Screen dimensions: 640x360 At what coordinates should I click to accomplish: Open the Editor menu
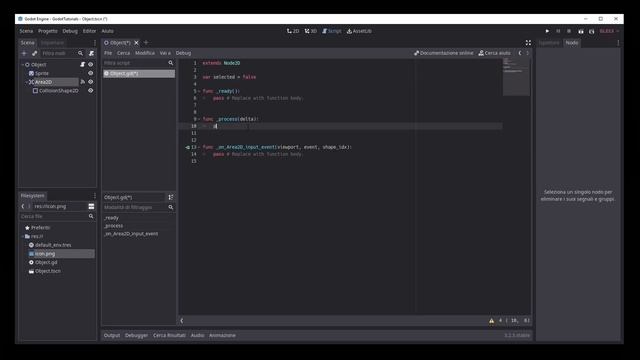coord(89,31)
